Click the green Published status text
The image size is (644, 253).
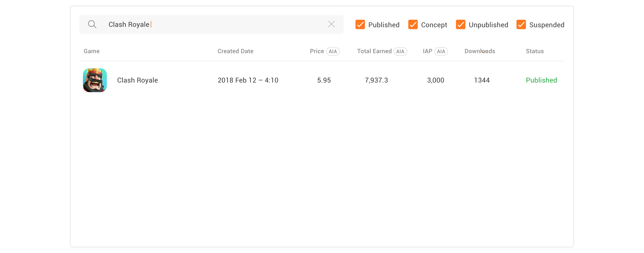click(541, 80)
